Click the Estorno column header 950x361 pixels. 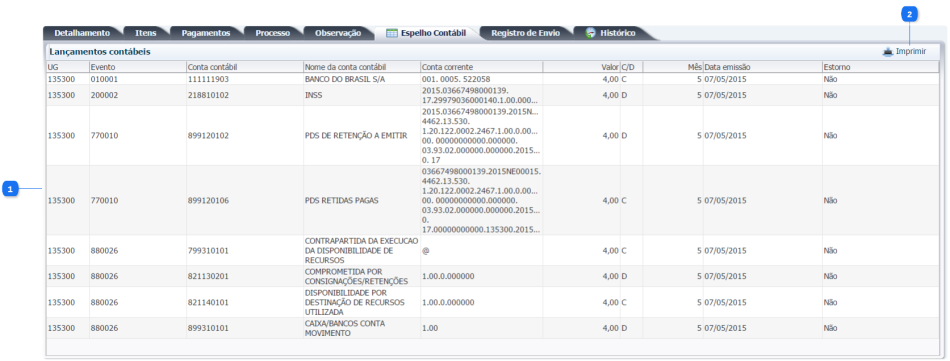tap(880, 67)
